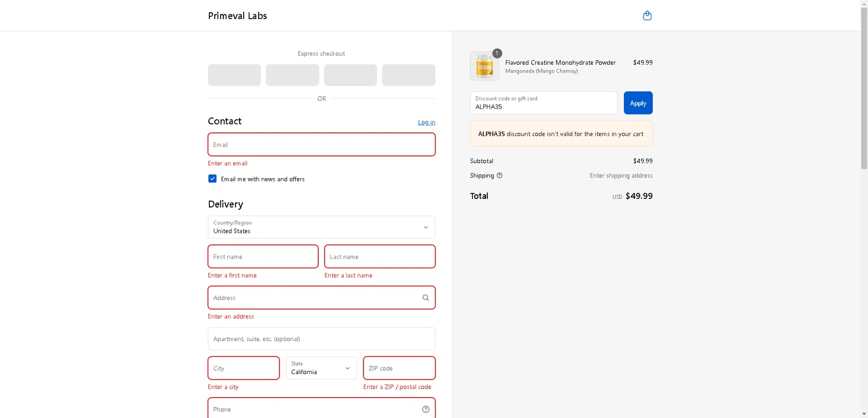
Task: Focus the Last name field
Action: pyautogui.click(x=380, y=257)
